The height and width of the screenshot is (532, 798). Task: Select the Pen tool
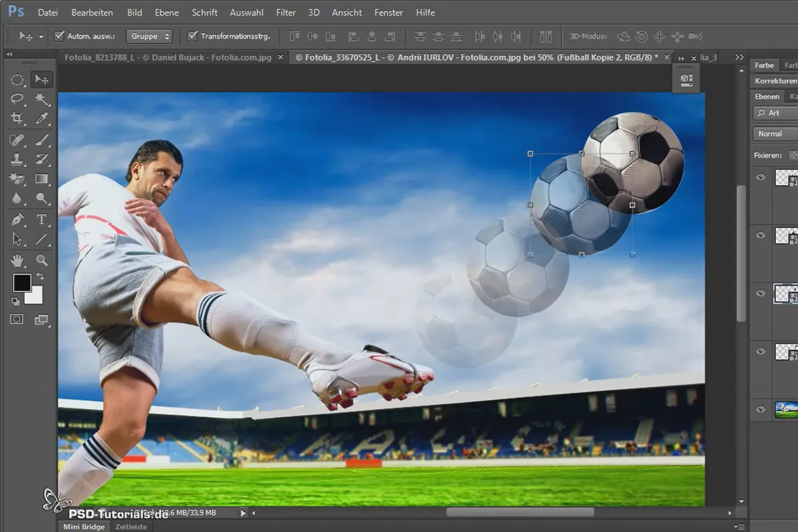click(x=17, y=219)
